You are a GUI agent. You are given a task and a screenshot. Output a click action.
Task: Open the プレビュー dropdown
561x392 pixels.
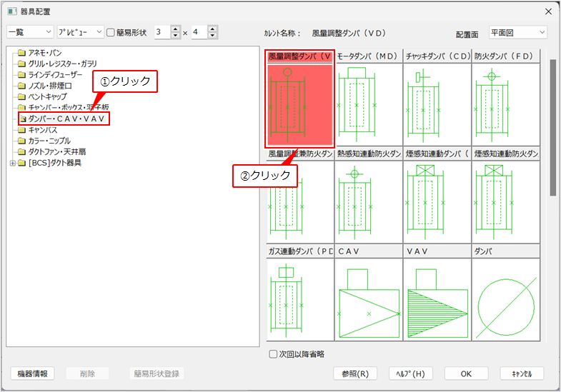click(x=80, y=32)
